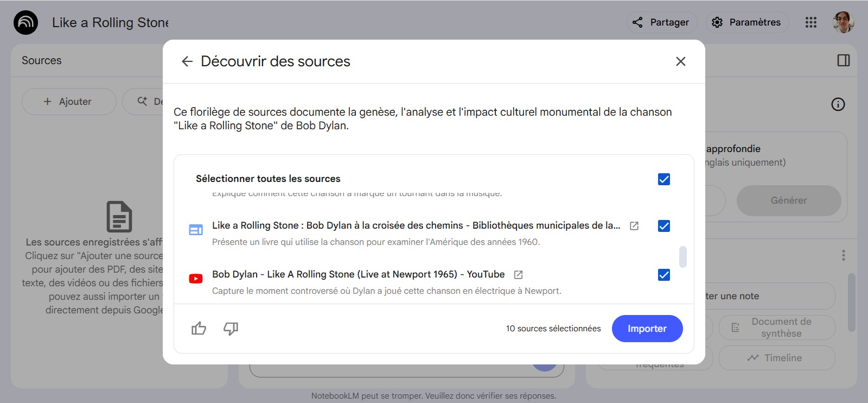
Task: Toggle Sélectionner toutes les sources checkbox
Action: [664, 179]
